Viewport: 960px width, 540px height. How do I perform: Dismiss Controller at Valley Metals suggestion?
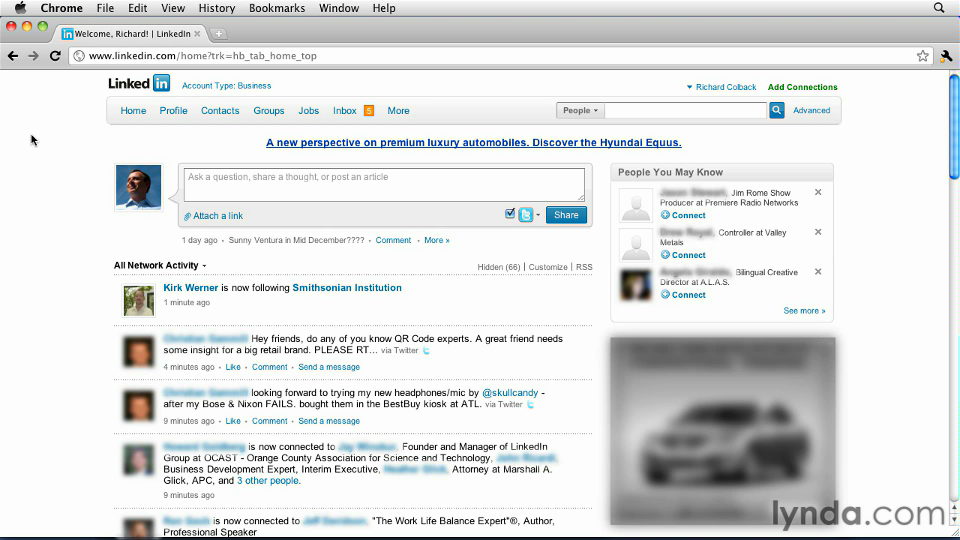[x=818, y=232]
